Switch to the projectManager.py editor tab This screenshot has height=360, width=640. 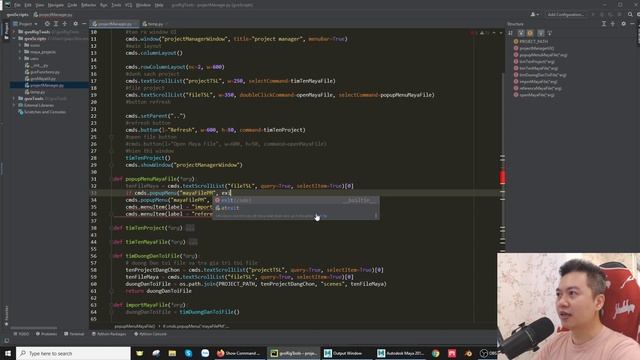coord(114,24)
